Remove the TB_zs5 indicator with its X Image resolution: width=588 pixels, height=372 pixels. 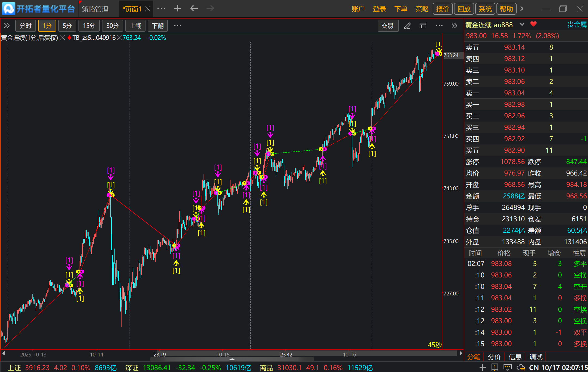click(119, 38)
